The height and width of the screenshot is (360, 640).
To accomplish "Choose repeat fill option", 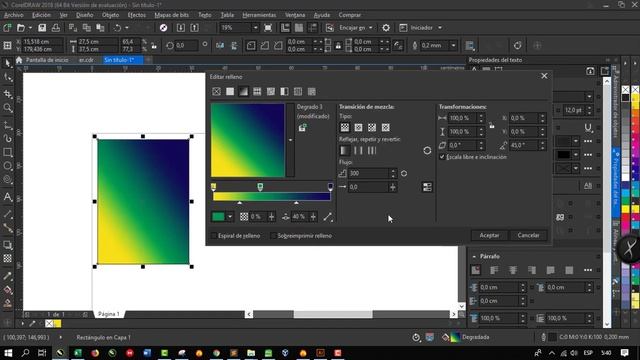I will pyautogui.click(x=372, y=151).
